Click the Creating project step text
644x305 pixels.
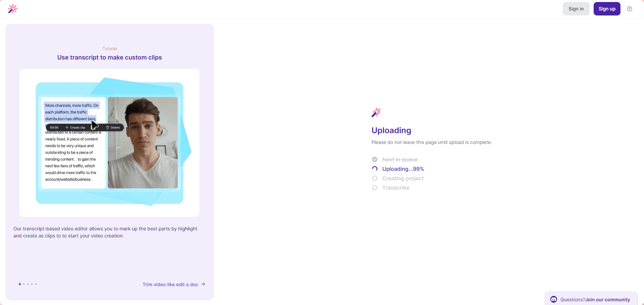[403, 178]
